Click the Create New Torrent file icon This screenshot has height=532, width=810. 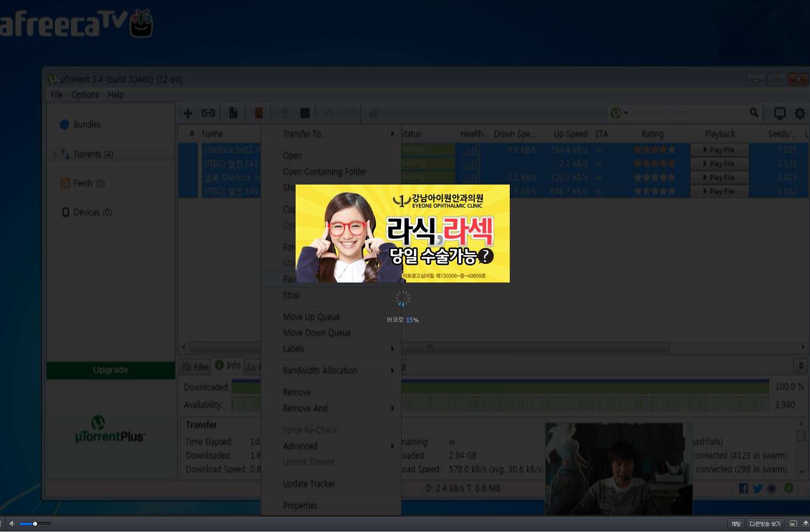click(x=233, y=113)
